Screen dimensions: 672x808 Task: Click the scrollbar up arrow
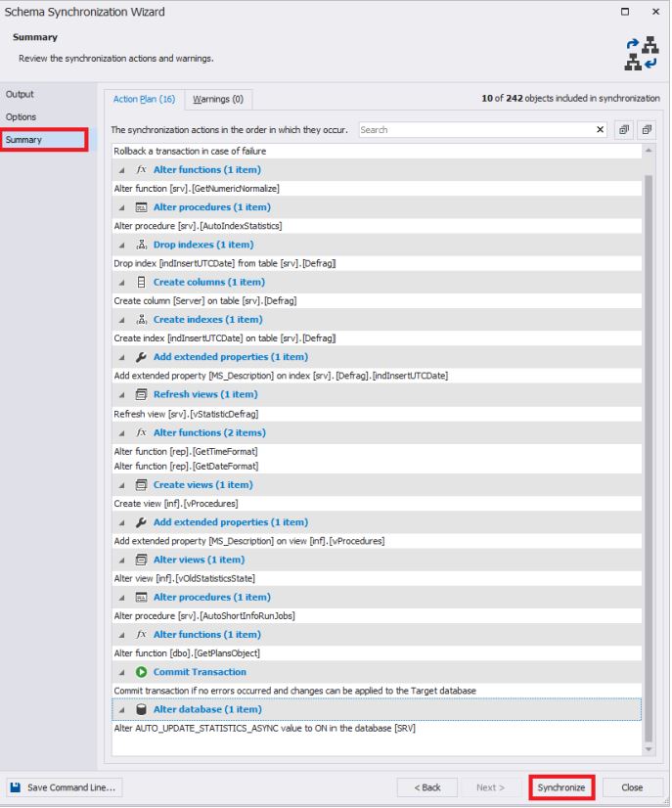649,151
